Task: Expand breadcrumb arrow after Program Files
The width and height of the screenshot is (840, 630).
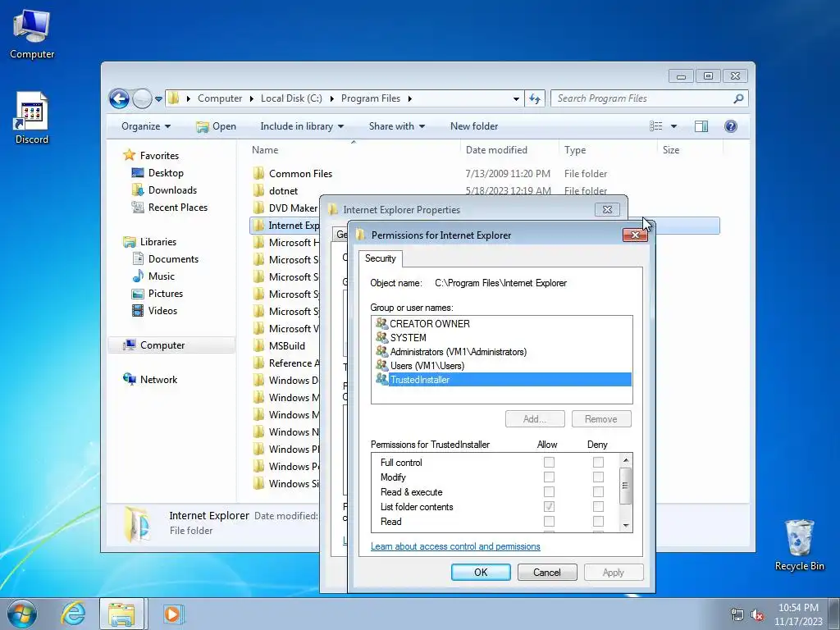Action: (410, 98)
